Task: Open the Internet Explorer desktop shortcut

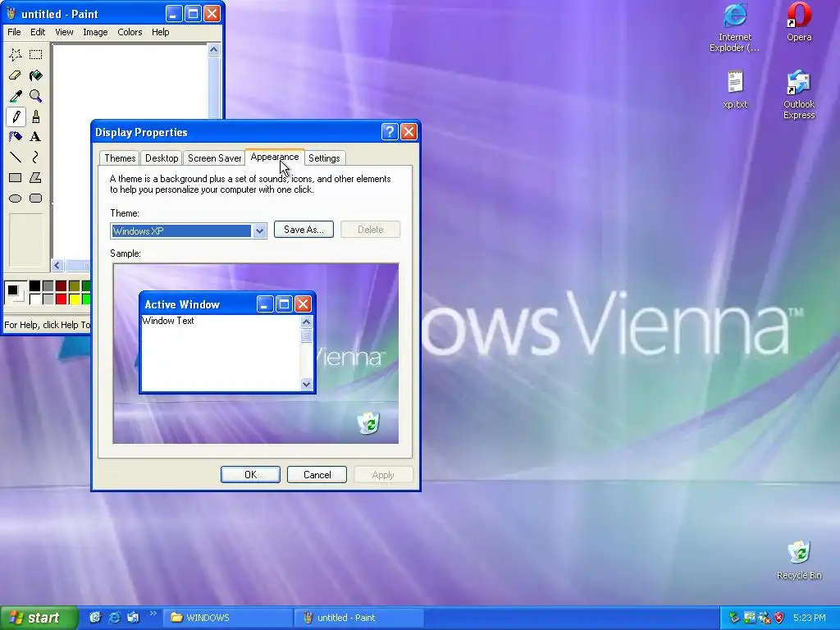Action: 734,27
